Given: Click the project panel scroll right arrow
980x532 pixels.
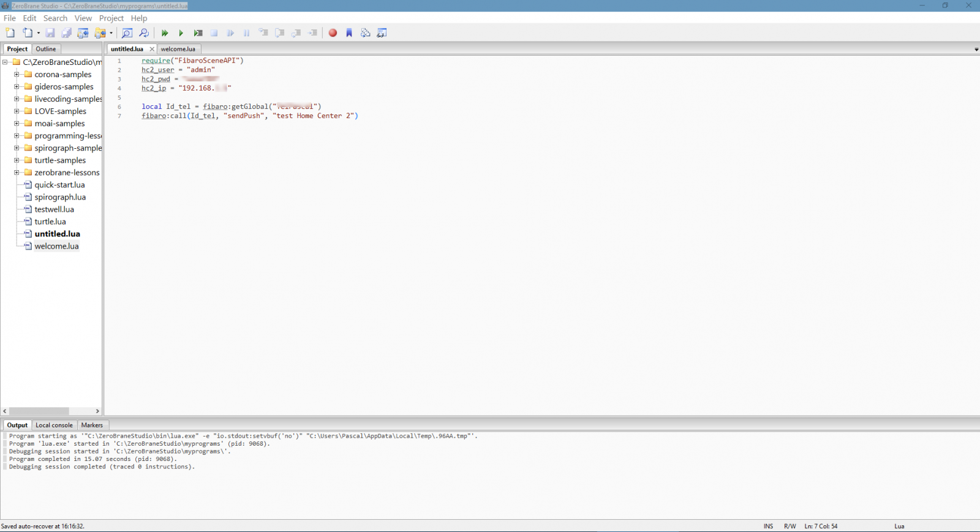Looking at the screenshot, I should pos(97,411).
